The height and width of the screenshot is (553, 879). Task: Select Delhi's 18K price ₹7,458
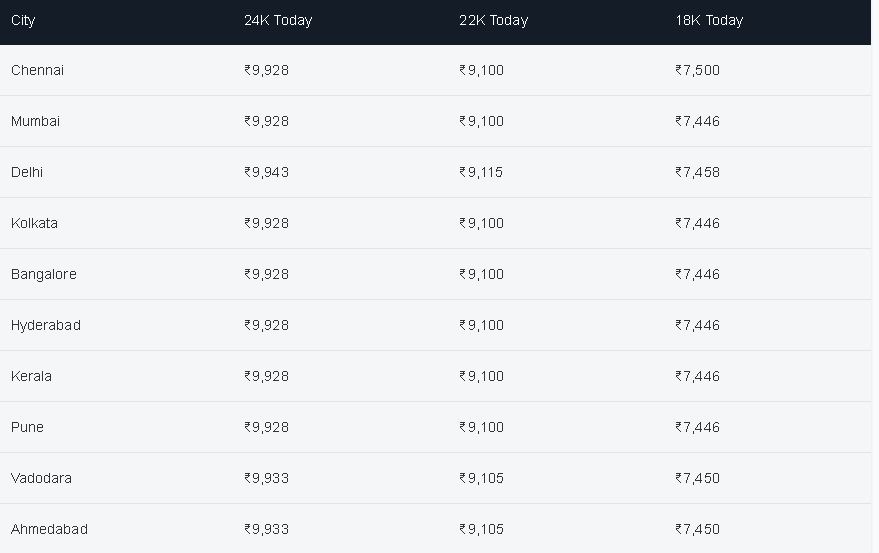pyautogui.click(x=697, y=172)
